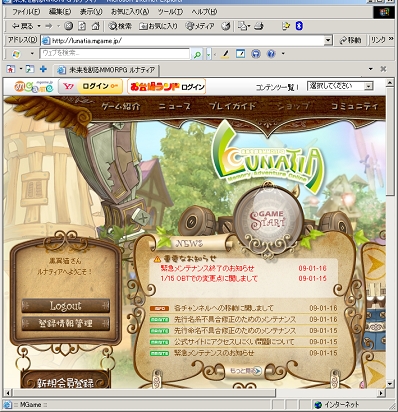This screenshot has width=398, height=412.
Task: Stop page loading with the Stop icon
Action: (68, 26)
